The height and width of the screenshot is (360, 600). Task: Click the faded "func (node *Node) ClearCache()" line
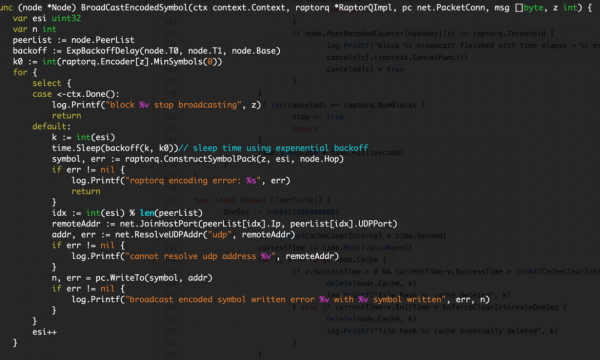tap(262, 200)
